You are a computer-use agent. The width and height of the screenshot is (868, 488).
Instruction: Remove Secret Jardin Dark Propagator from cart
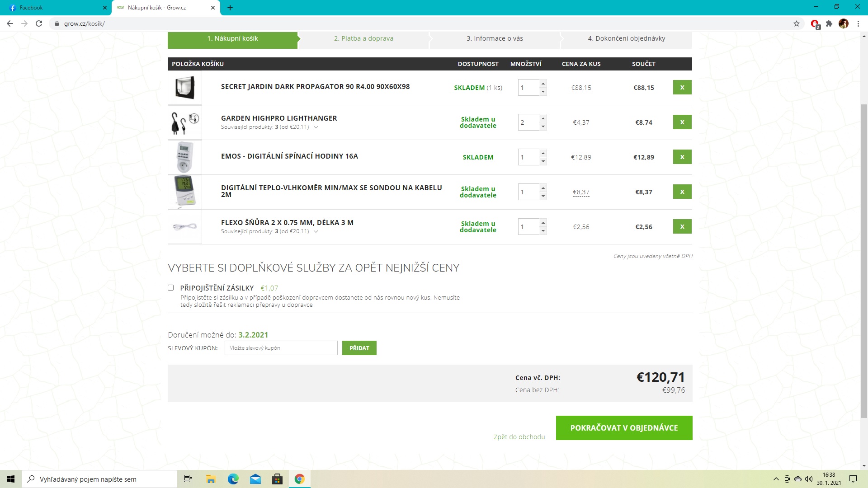[682, 87]
